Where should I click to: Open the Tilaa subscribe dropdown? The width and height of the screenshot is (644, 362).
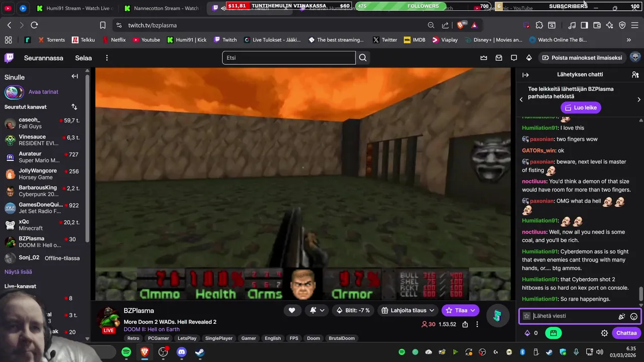460,310
